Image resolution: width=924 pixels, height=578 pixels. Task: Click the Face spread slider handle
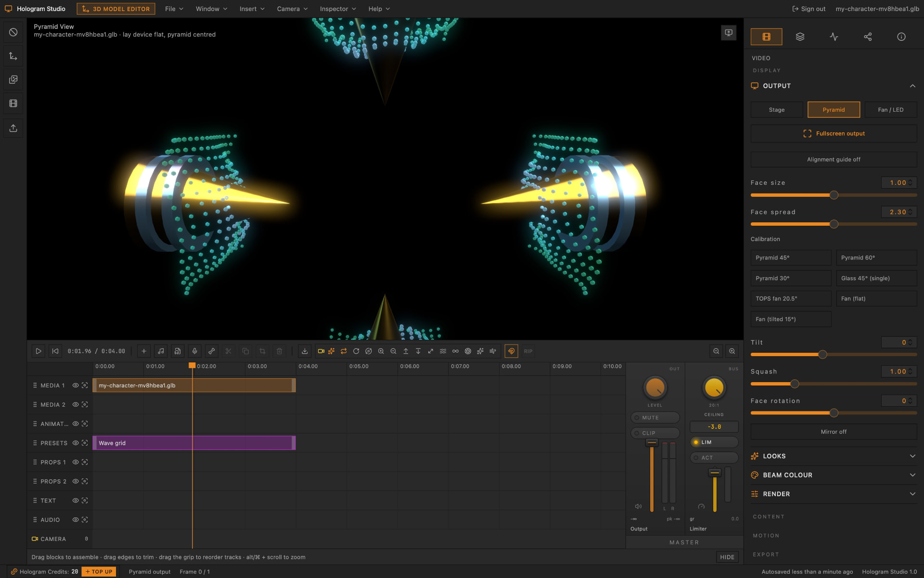coord(834,224)
